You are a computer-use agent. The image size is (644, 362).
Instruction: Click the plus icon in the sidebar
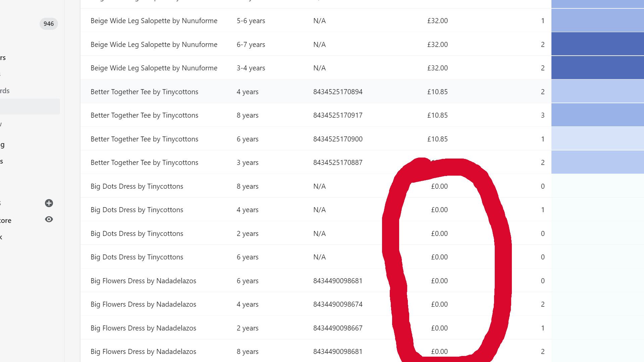click(x=49, y=203)
